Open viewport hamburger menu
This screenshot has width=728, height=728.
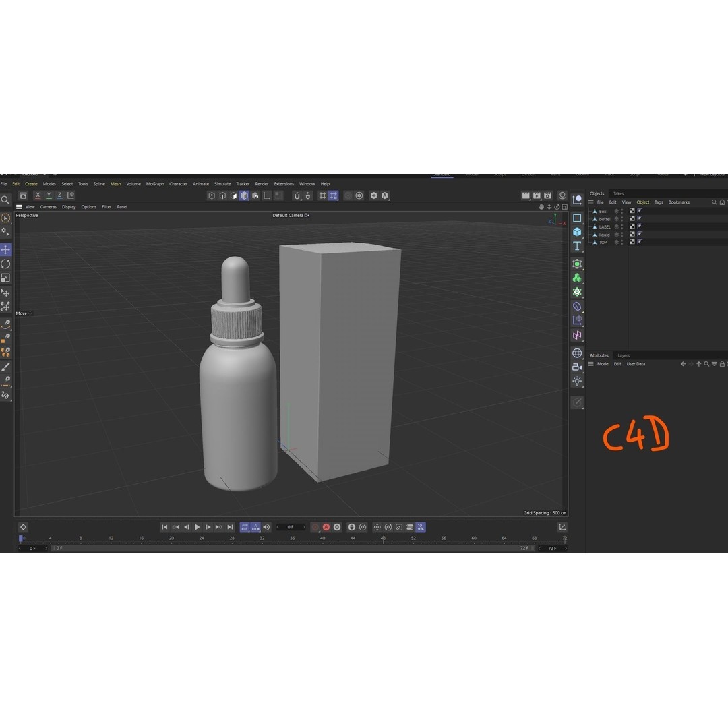(x=19, y=207)
